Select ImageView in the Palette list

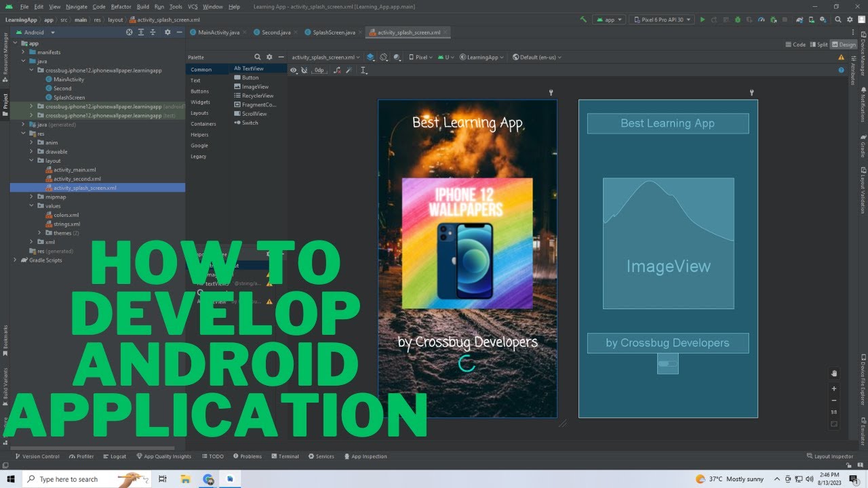coord(255,86)
